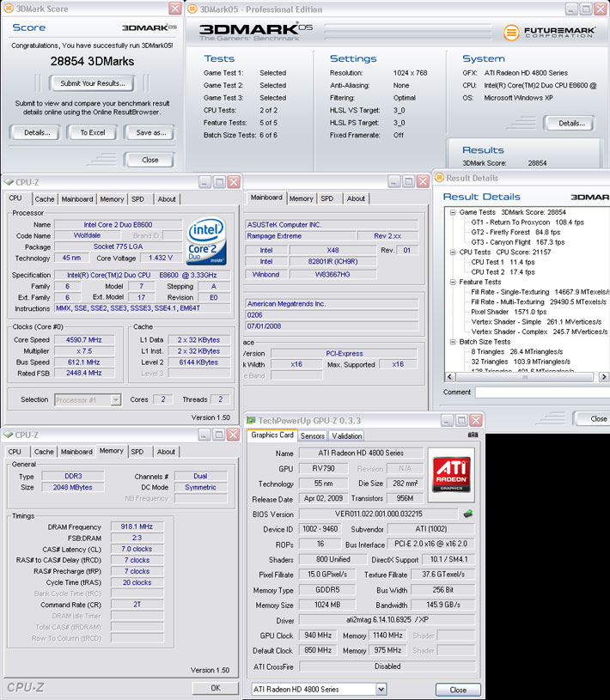
Task: Click the GPU-Z screenshot camera icon
Action: (473, 435)
